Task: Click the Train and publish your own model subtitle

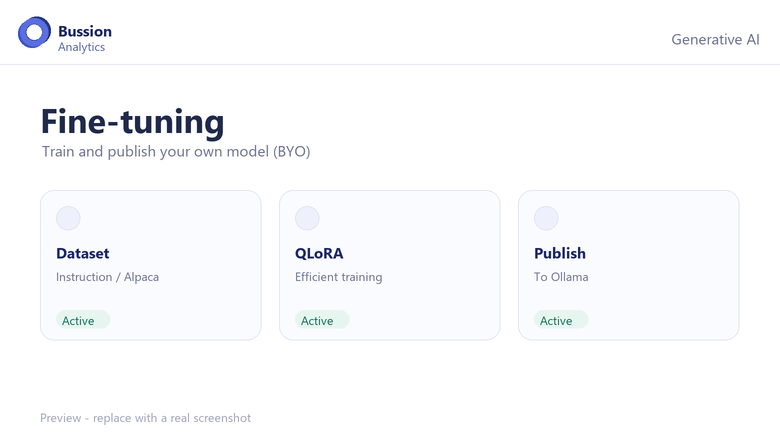Action: 176,151
